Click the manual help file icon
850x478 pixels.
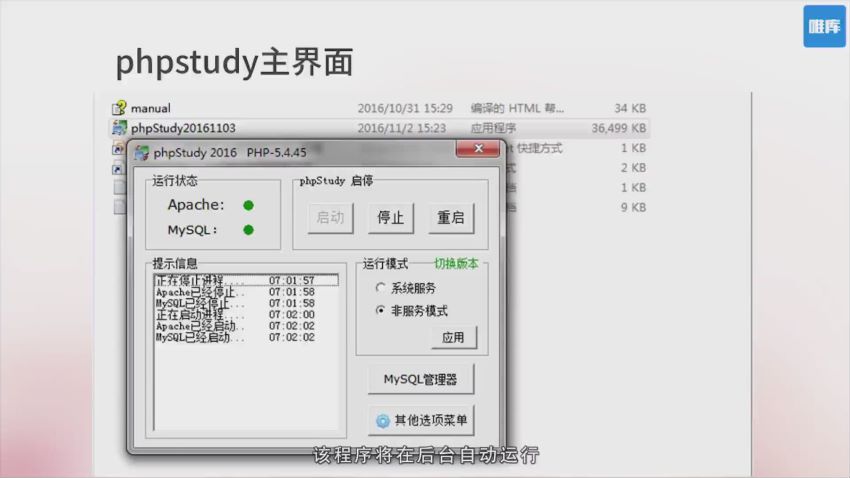point(119,108)
